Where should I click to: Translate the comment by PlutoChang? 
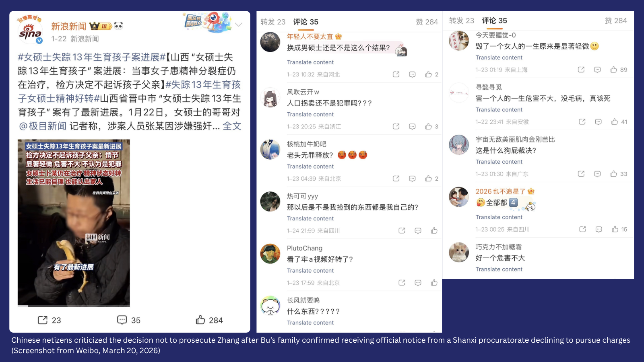tap(310, 271)
